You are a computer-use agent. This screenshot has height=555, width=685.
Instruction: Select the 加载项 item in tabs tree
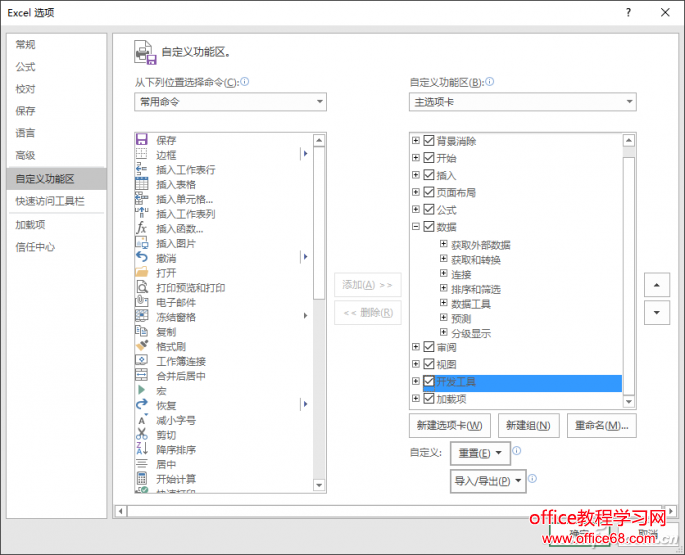(x=452, y=399)
